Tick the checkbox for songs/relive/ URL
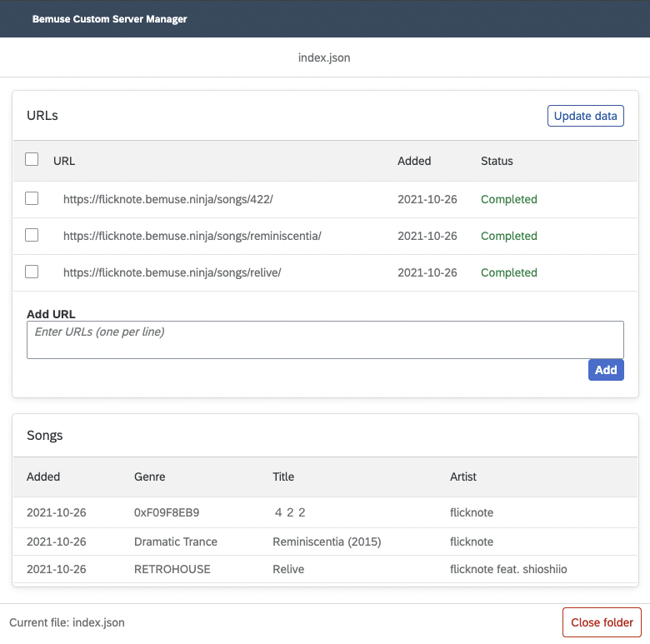 [x=32, y=272]
